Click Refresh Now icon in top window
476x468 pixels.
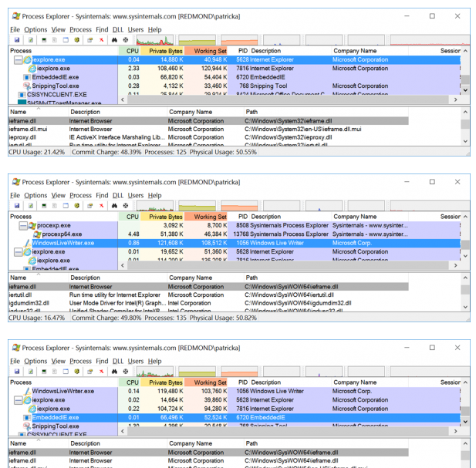click(31, 40)
